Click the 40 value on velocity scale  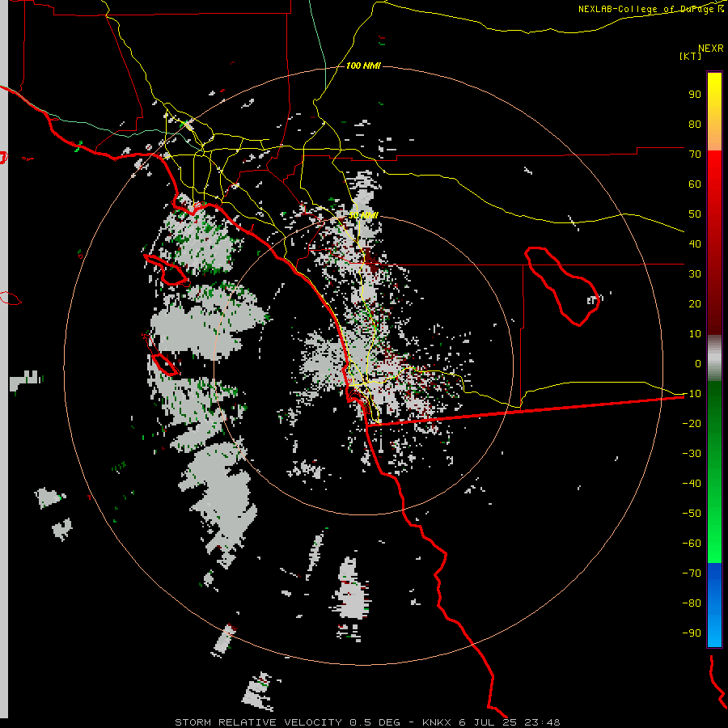coord(695,244)
